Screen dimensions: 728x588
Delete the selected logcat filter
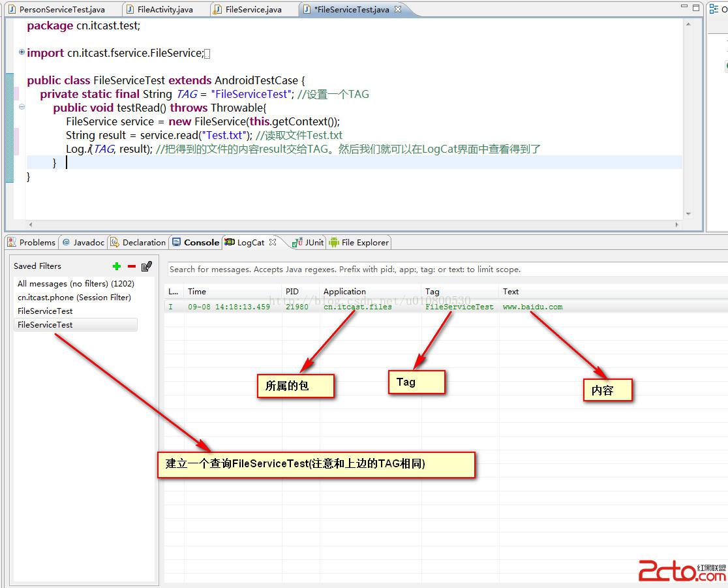(132, 266)
